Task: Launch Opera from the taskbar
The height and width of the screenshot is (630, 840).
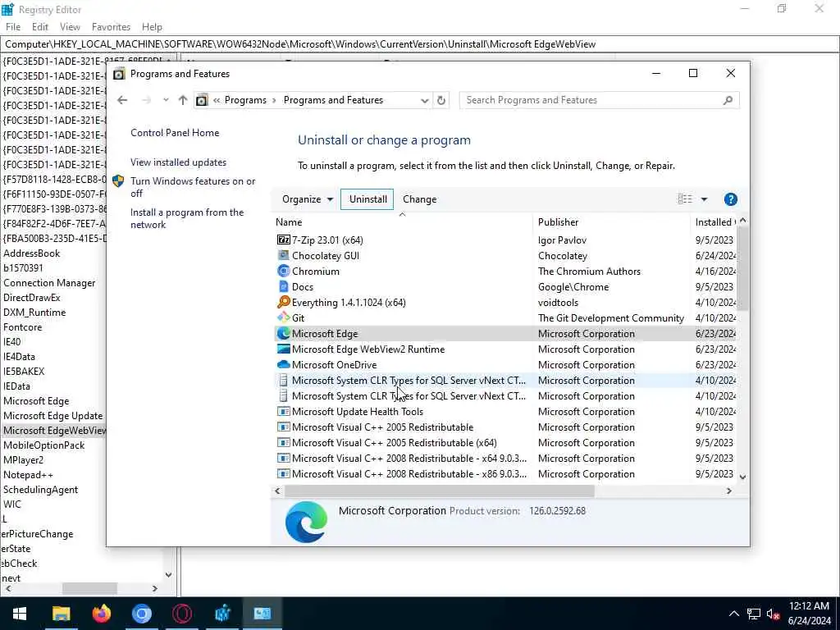Action: (182, 614)
